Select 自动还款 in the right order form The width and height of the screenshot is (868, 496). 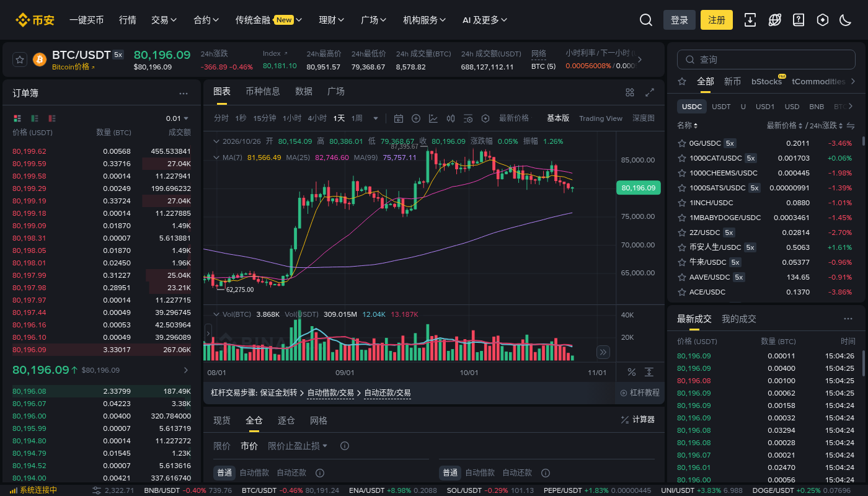coord(517,472)
